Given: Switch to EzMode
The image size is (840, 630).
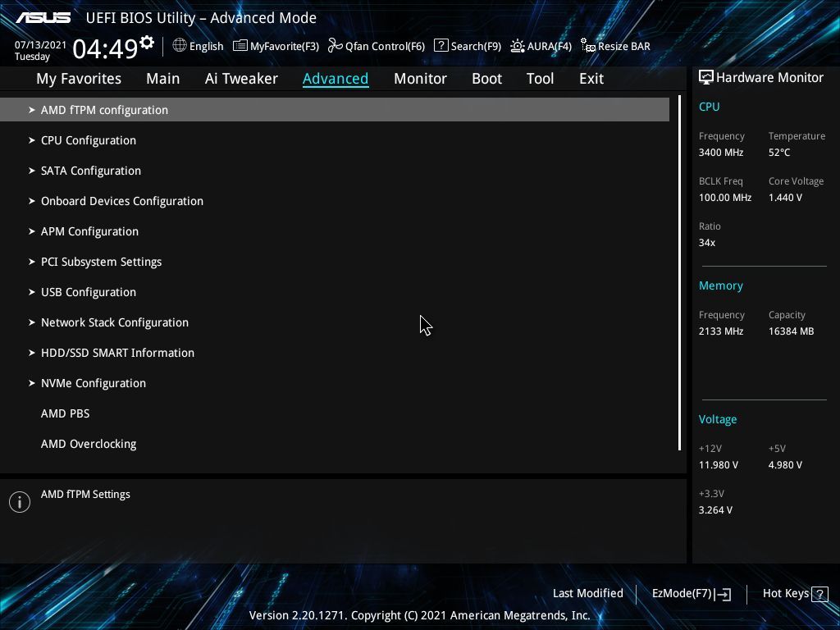Looking at the screenshot, I should point(691,594).
